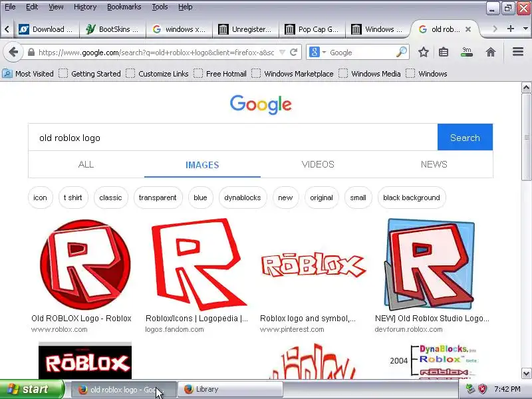This screenshot has width=532, height=399.
Task: Go to the Firefox home page icon
Action: [x=491, y=53]
